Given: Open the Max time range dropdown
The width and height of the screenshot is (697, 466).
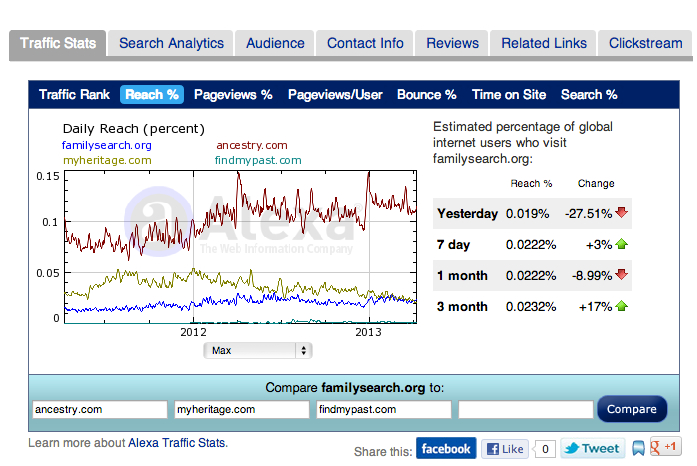Looking at the screenshot, I should tap(258, 350).
